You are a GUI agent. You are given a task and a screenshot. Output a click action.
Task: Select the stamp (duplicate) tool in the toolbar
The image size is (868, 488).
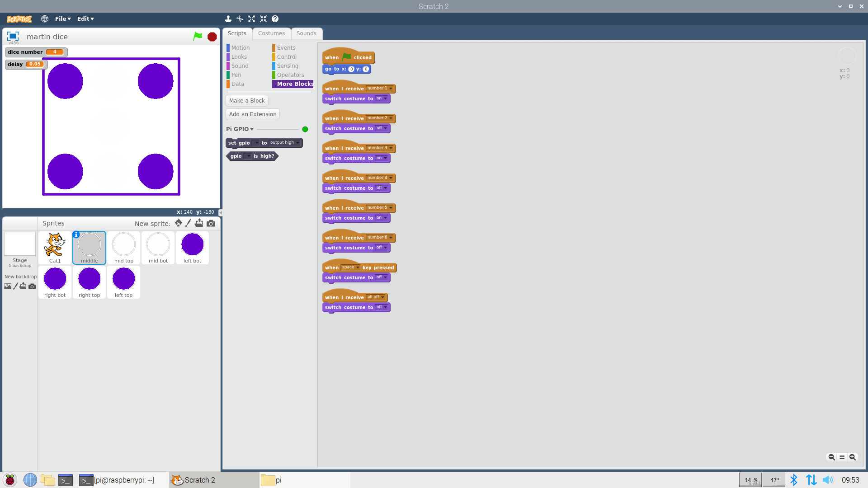tap(228, 19)
